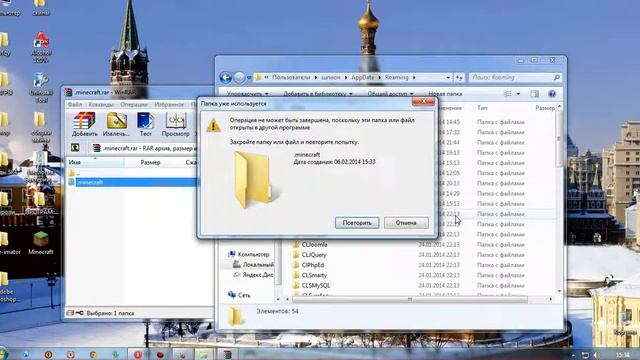Click taskbar clock showing 15:34
This screenshot has height=360, width=640.
click(622, 355)
